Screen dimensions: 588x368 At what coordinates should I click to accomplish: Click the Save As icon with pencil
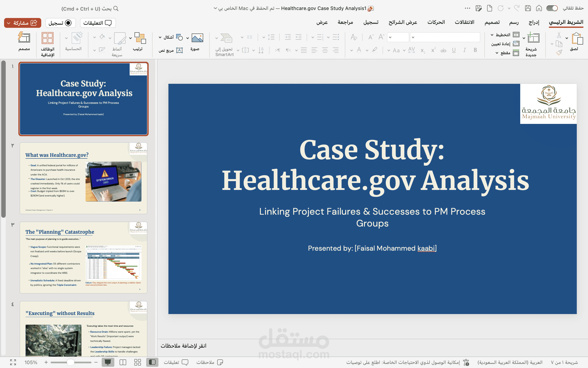click(478, 8)
